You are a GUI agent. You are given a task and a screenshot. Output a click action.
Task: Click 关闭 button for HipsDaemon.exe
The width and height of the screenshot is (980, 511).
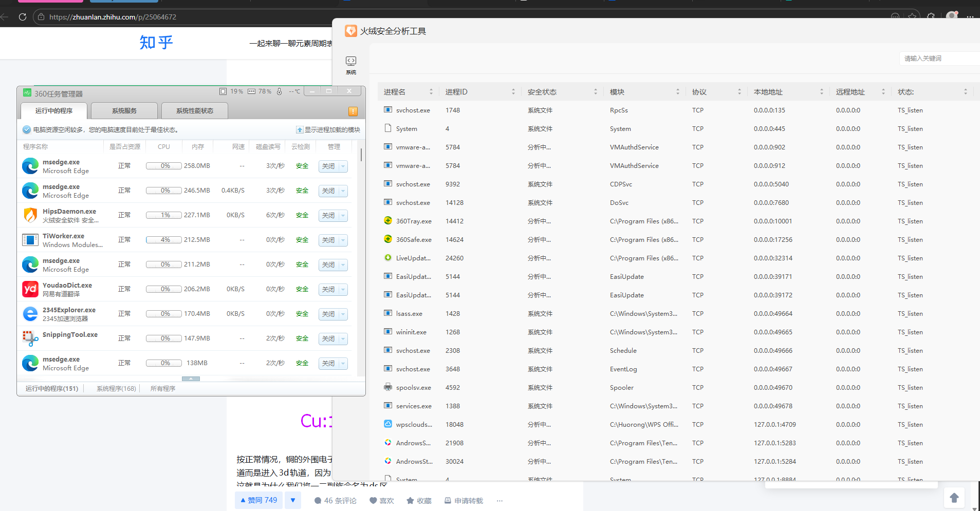click(x=328, y=216)
